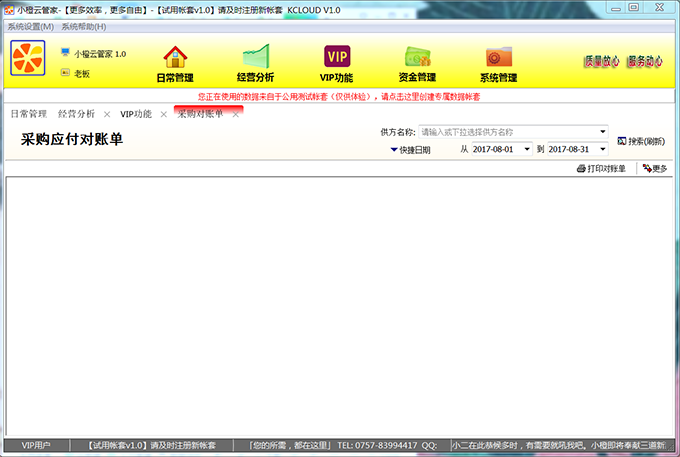The image size is (680, 457).
Task: Switch to VIP功能 tab
Action: point(136,114)
